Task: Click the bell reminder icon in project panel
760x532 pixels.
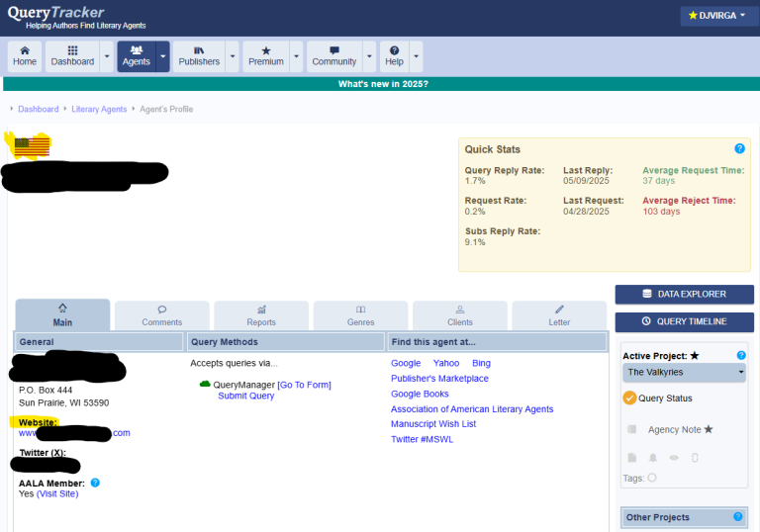Action: (653, 458)
